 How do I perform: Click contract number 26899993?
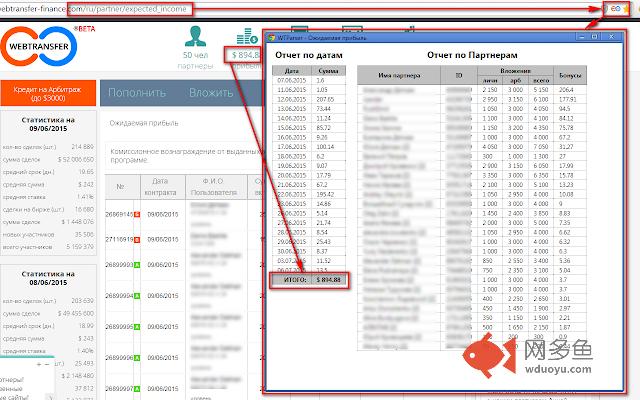point(119,265)
